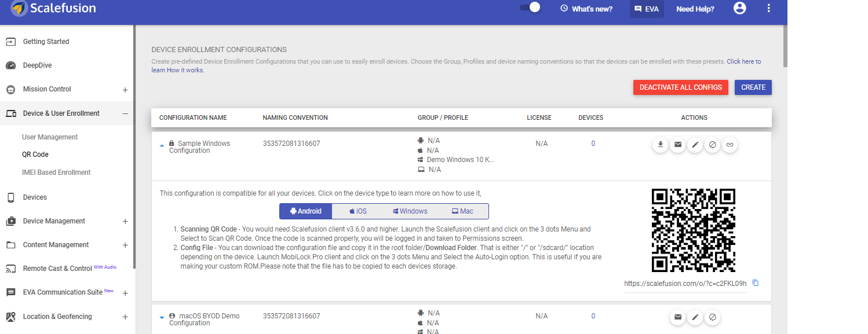
Task: Expand the Location & Geofencing menu
Action: (125, 317)
